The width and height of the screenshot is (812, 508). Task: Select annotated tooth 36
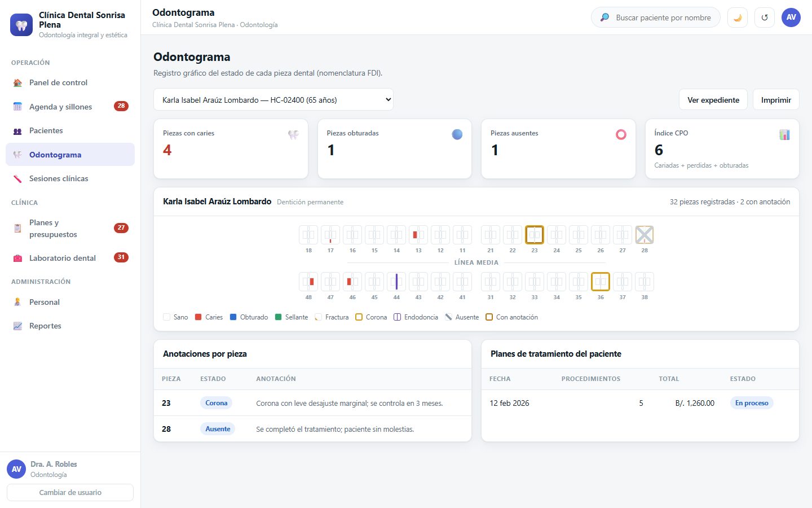[601, 282]
